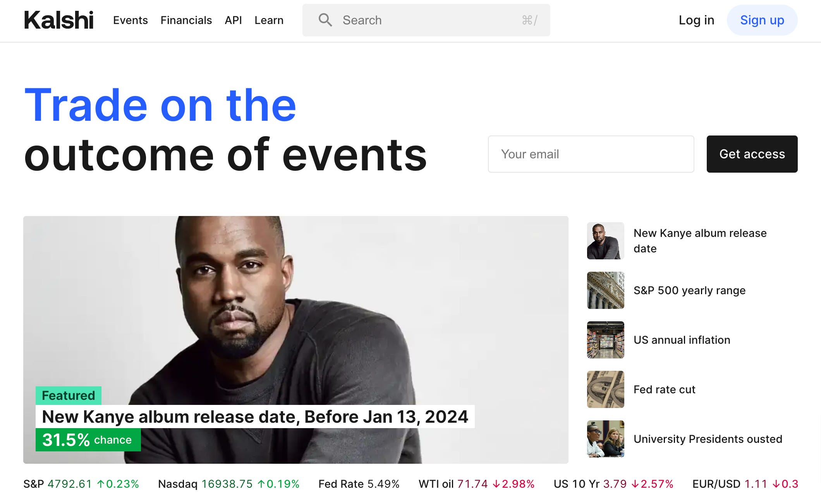The image size is (821, 504).
Task: Open 'University Presidents ousted' market
Action: [x=708, y=439]
